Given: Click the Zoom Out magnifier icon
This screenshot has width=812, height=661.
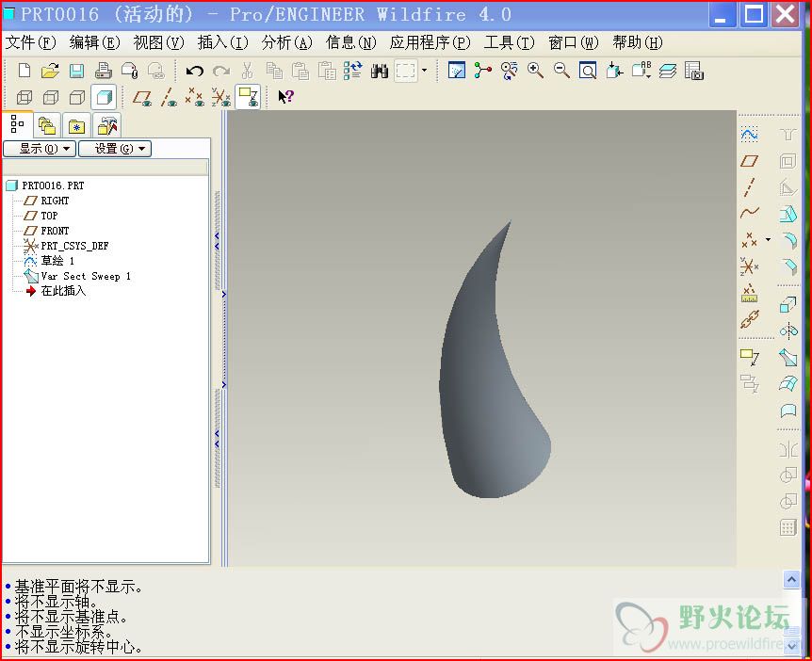Looking at the screenshot, I should click(x=561, y=71).
